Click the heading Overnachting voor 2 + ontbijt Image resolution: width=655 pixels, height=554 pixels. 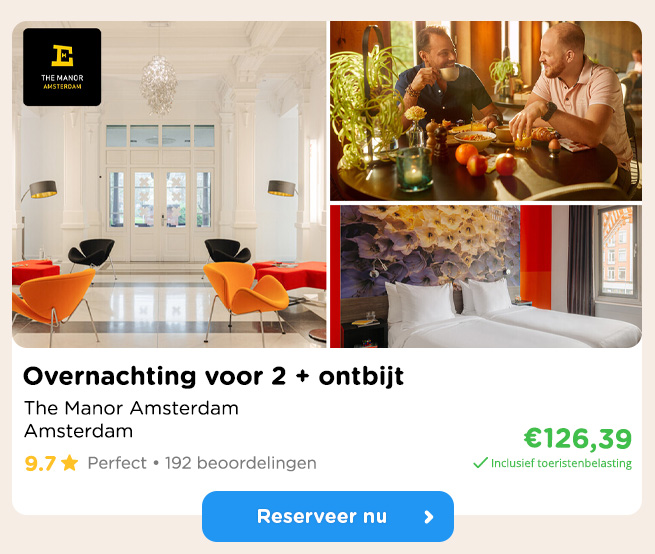click(x=213, y=376)
